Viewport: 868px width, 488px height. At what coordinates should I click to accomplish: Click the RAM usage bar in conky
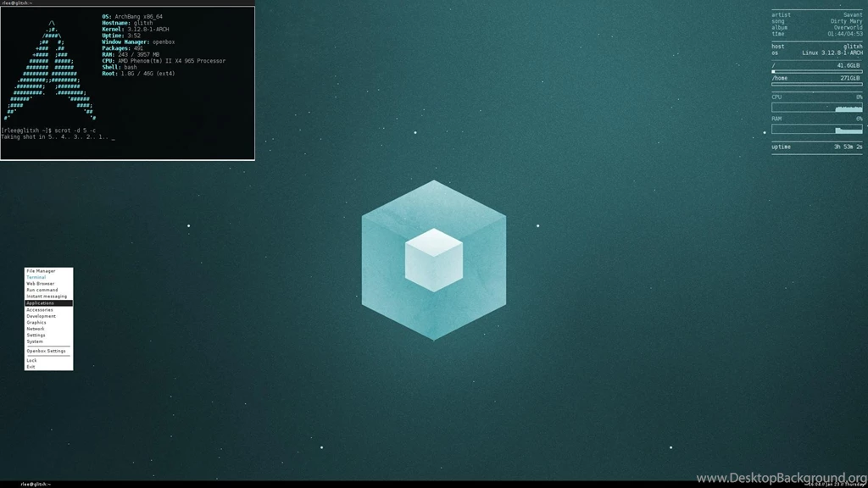click(816, 130)
